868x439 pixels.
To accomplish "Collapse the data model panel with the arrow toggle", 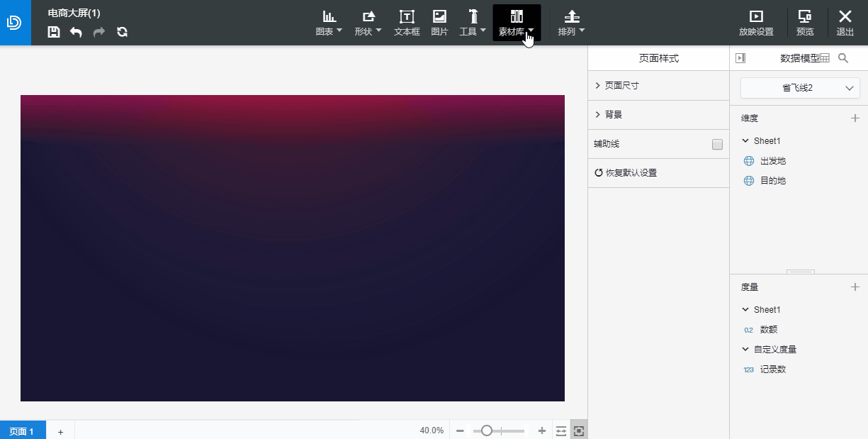I will click(740, 57).
